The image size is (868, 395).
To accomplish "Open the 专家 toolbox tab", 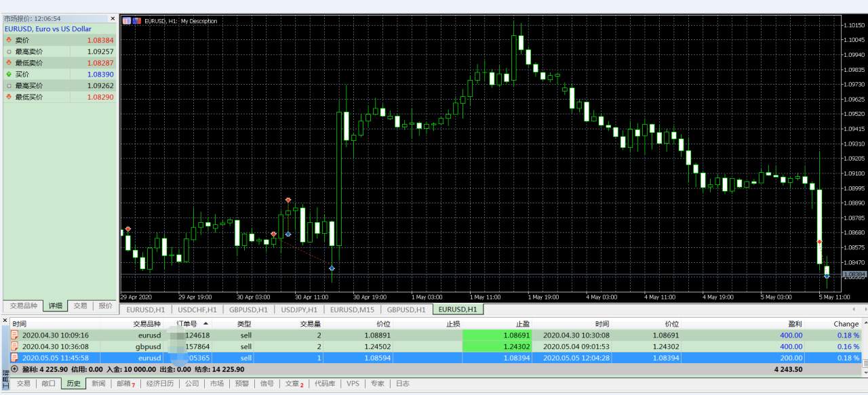I will (x=377, y=383).
